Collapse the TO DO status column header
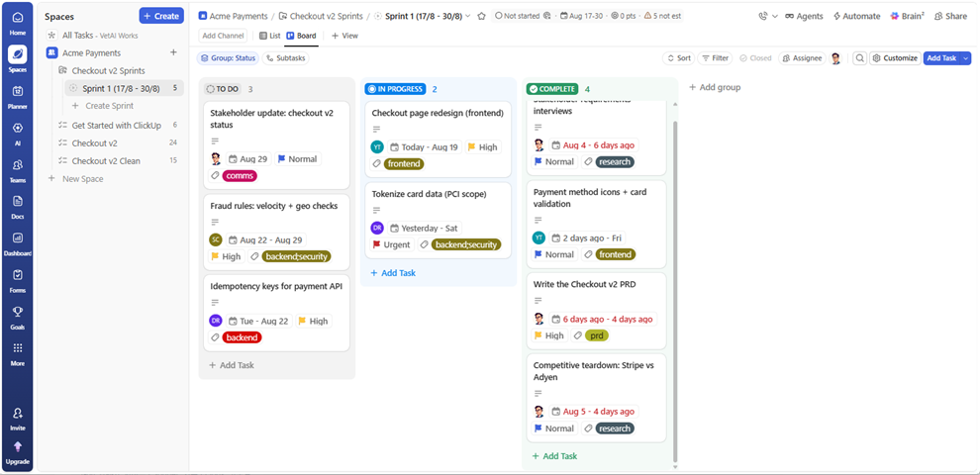The width and height of the screenshot is (980, 475). [223, 89]
